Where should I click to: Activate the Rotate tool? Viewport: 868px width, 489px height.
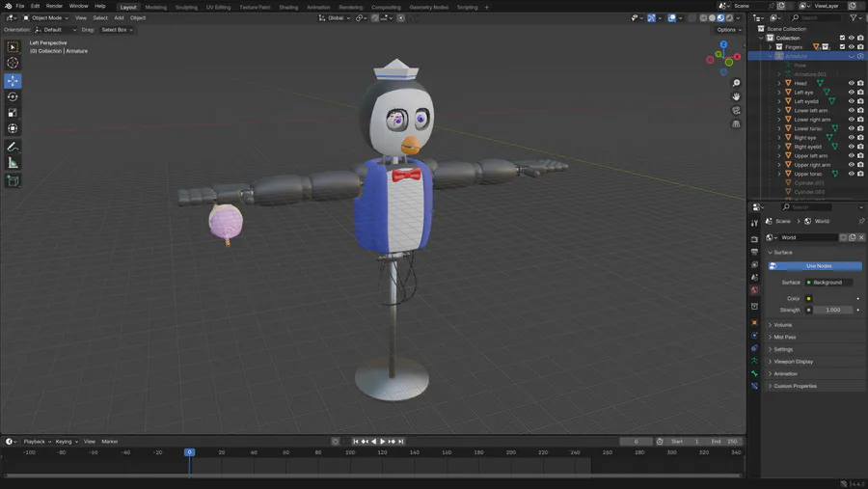[x=13, y=96]
